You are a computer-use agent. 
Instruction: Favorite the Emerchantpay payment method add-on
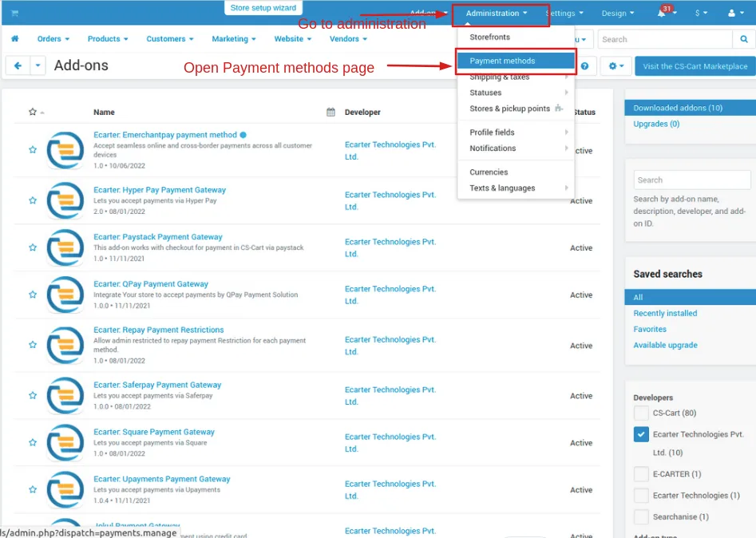[x=33, y=150]
